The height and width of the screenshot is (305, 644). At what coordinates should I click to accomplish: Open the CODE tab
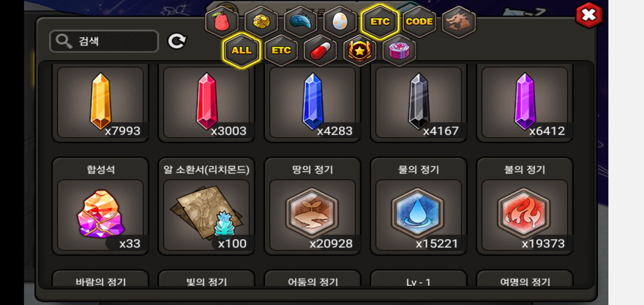pyautogui.click(x=419, y=21)
